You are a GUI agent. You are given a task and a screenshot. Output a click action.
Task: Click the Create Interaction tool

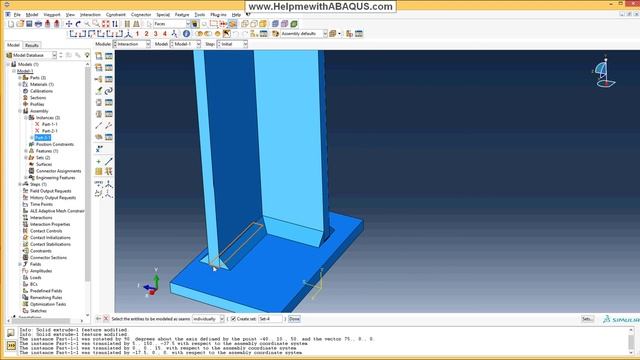[x=99, y=56]
